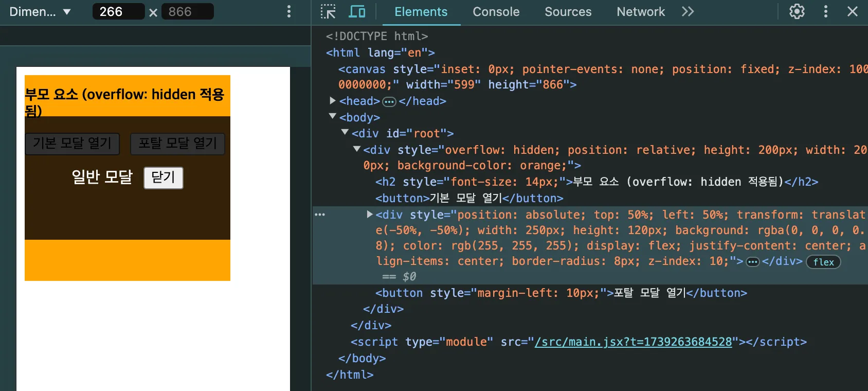
Task: Select the closing html tag line
Action: 350,375
